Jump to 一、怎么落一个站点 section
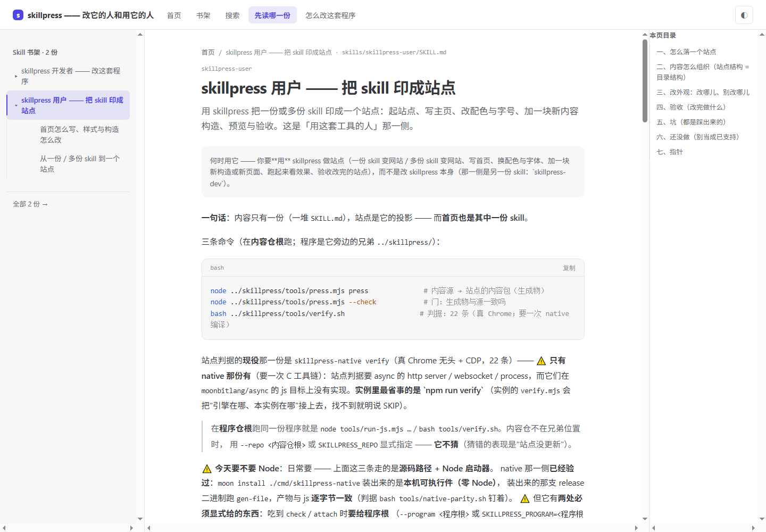 pos(686,52)
